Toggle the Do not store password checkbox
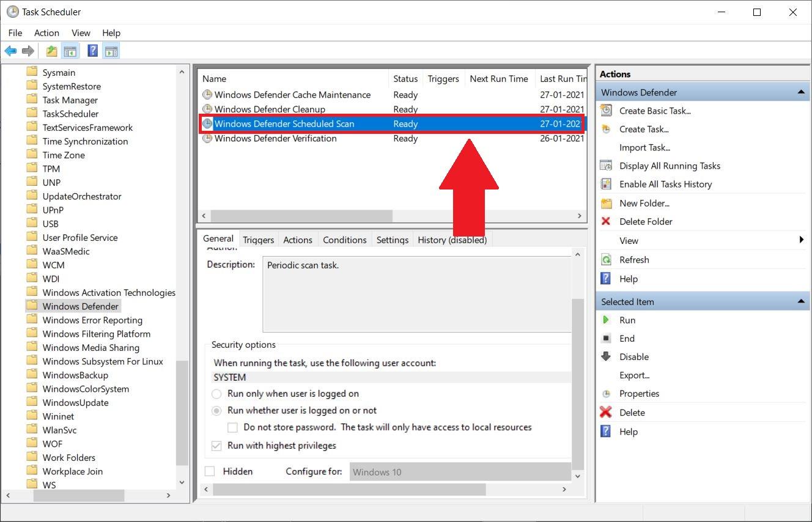 tap(232, 427)
